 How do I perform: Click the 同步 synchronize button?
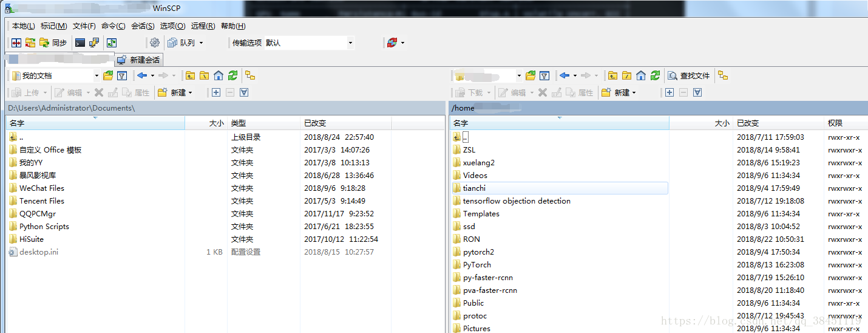tap(53, 43)
